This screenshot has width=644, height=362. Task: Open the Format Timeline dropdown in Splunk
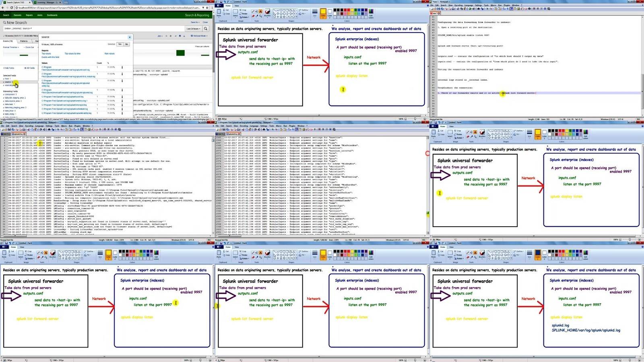click(11, 47)
